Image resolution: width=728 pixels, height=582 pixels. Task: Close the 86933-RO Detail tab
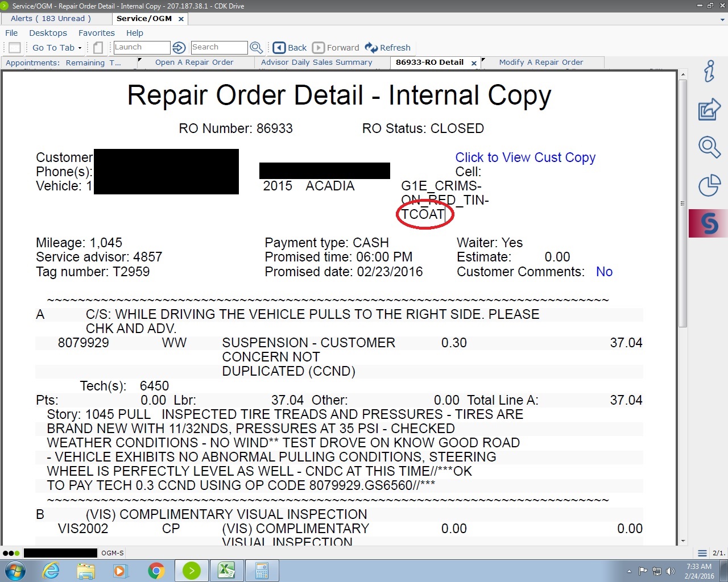[x=474, y=63]
